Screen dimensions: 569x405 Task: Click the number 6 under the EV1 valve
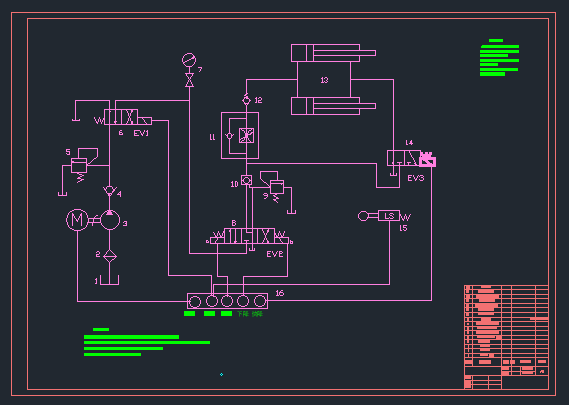[x=121, y=133]
